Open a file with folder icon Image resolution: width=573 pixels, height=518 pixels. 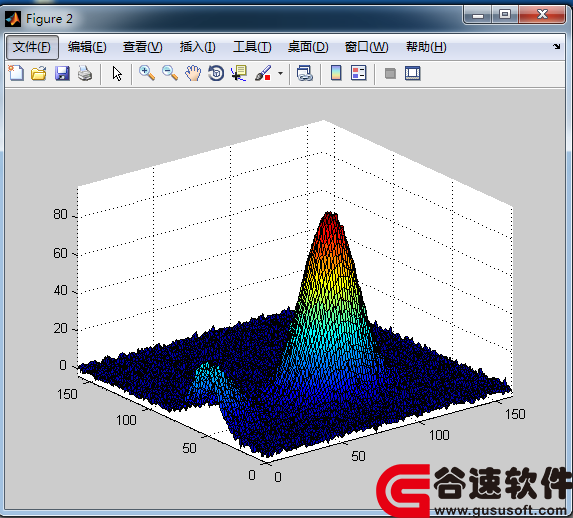pos(39,73)
